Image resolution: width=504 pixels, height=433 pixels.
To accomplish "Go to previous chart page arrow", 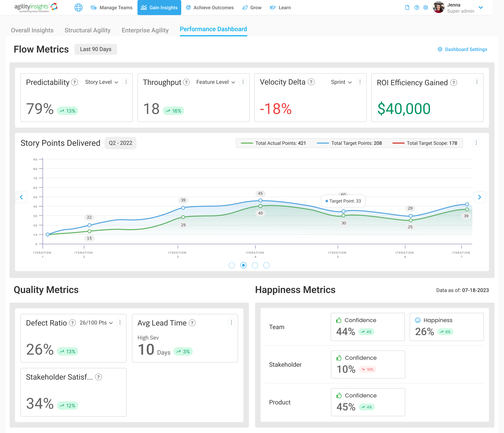I will pos(21,197).
